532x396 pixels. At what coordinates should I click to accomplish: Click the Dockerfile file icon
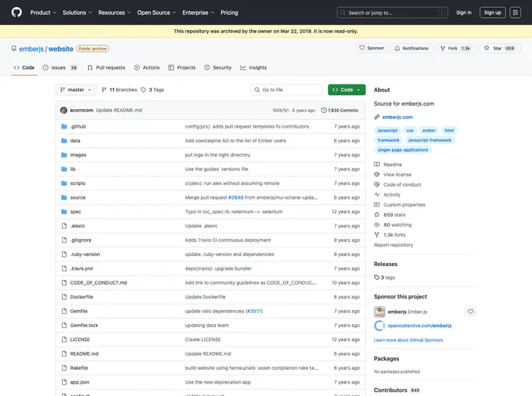click(63, 297)
